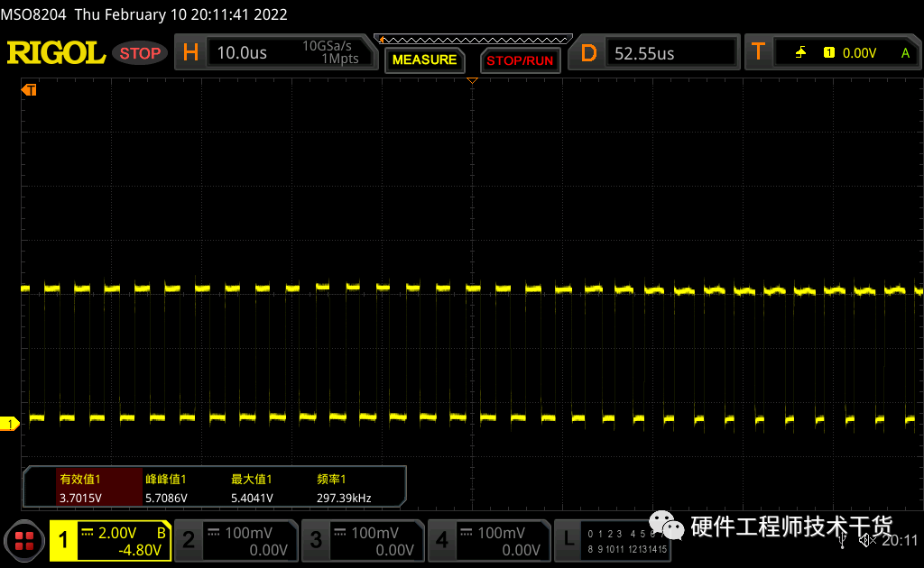924x568 pixels.
Task: Select the orange trigger level marker T
Action: [x=29, y=90]
